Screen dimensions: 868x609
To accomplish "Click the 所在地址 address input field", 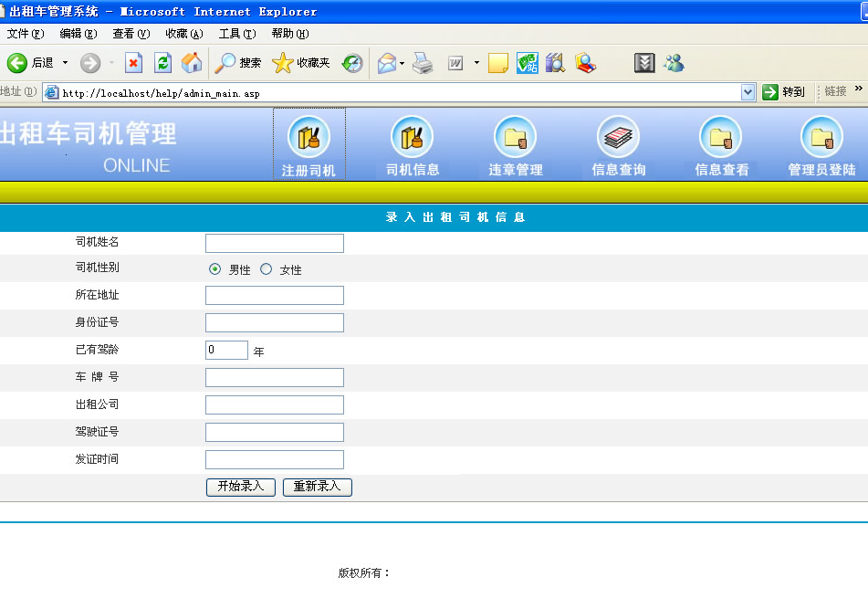I will tap(275, 295).
